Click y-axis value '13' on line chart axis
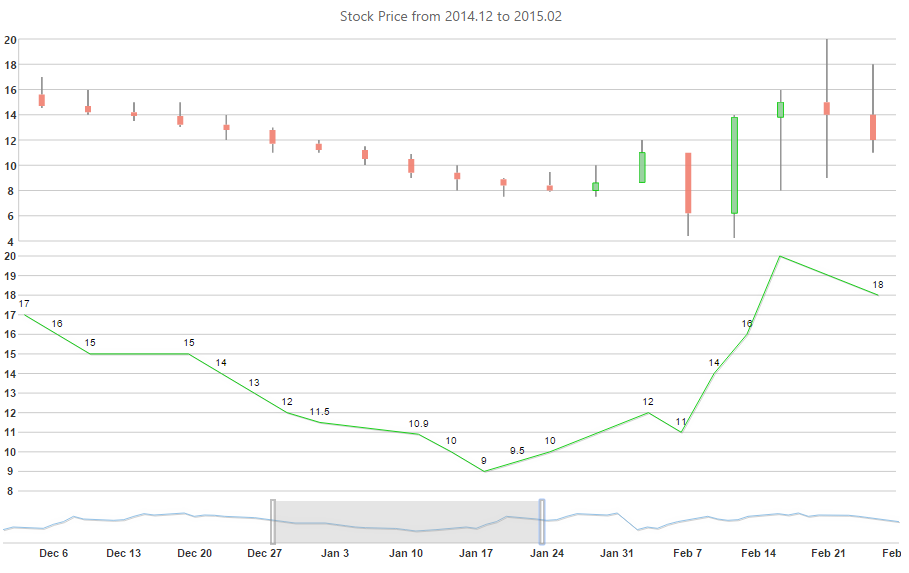Image resolution: width=909 pixels, height=573 pixels. 10,393
